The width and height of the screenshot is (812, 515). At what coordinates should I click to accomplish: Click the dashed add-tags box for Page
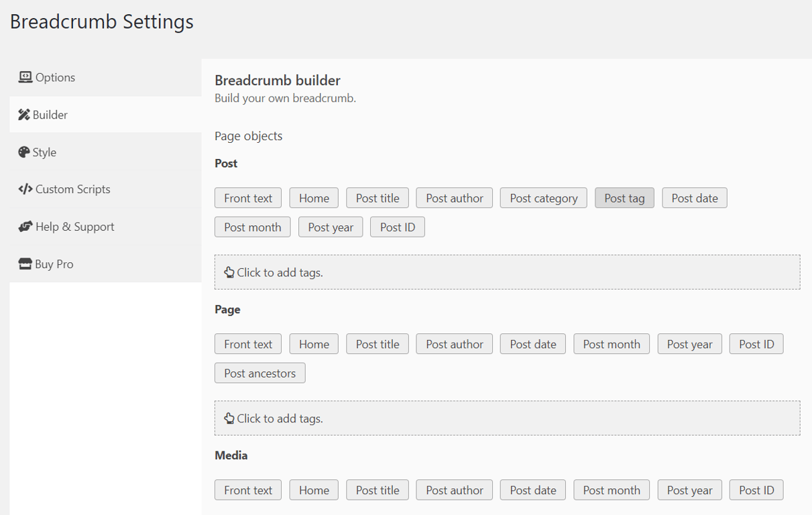[507, 418]
